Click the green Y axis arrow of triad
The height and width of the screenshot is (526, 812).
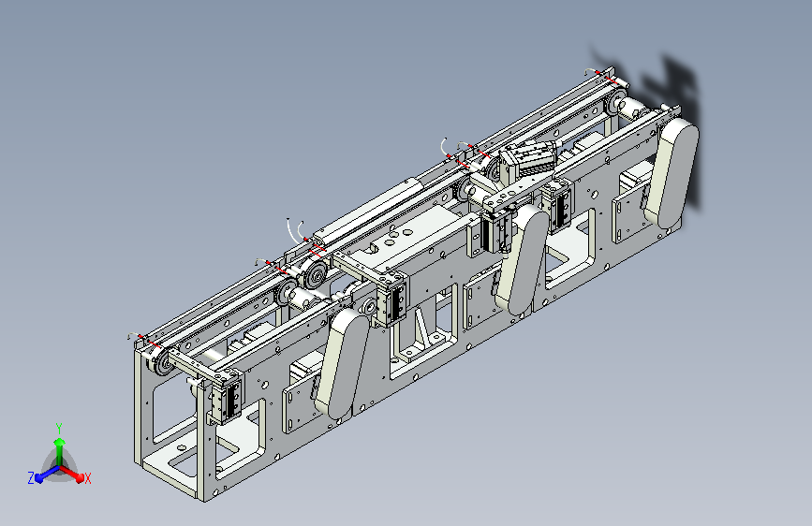(59, 450)
